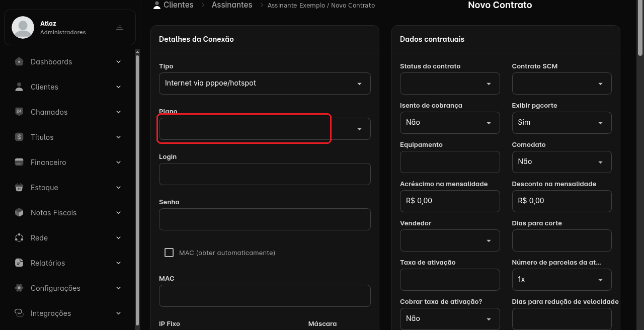Go to Clientes breadcrumb link
Viewport: 644px width, 330px height.
pyautogui.click(x=178, y=5)
